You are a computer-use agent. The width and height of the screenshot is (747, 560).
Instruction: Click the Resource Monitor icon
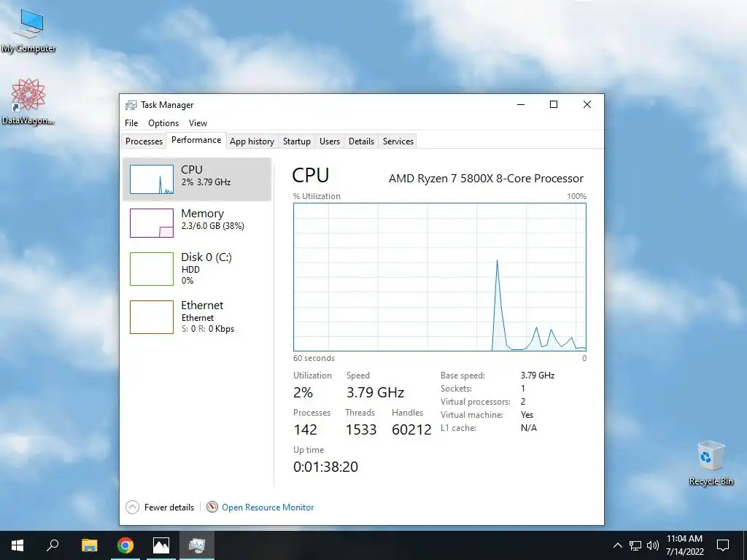[x=212, y=507]
